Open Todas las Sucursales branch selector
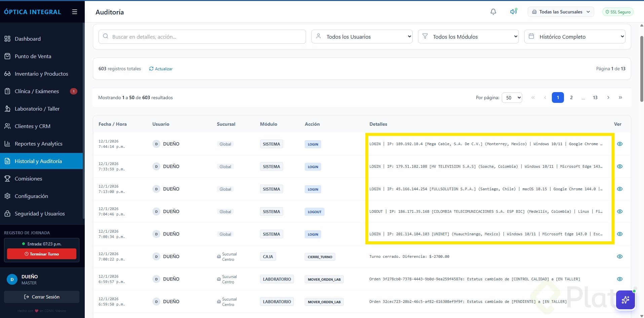This screenshot has width=644, height=318. [x=561, y=12]
